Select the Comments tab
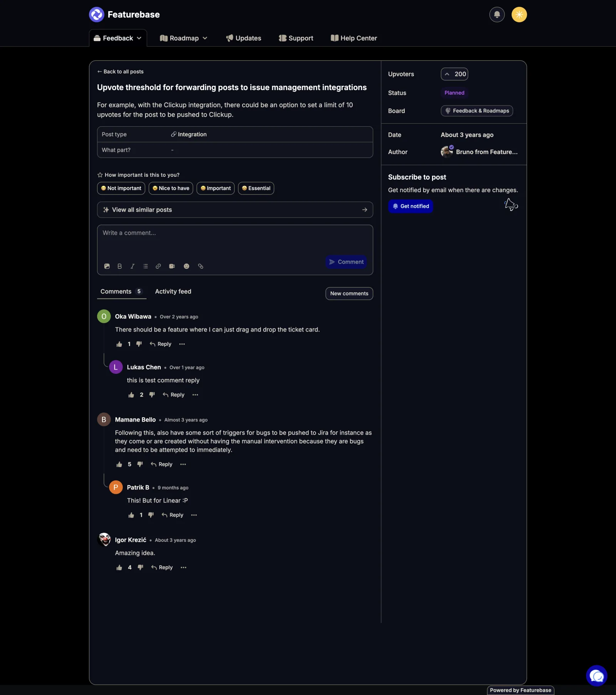 tap(122, 291)
